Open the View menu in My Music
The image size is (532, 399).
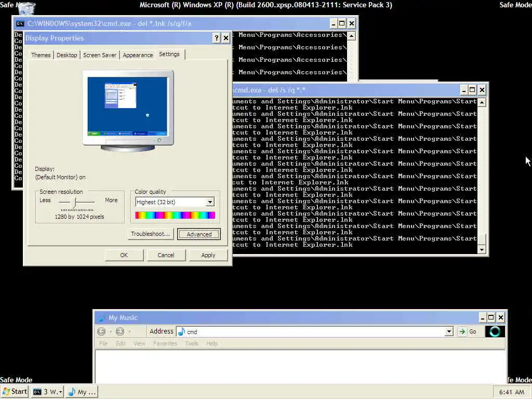click(x=139, y=343)
